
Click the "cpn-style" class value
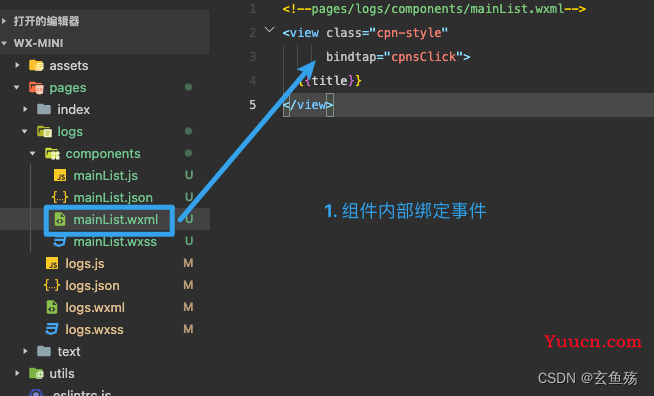pos(408,33)
